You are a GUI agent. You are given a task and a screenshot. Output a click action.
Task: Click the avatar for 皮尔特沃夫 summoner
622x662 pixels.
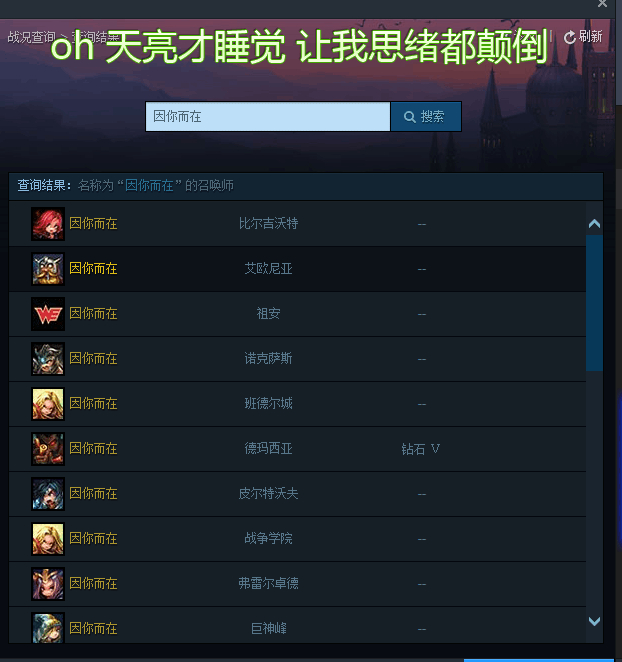pyautogui.click(x=48, y=494)
